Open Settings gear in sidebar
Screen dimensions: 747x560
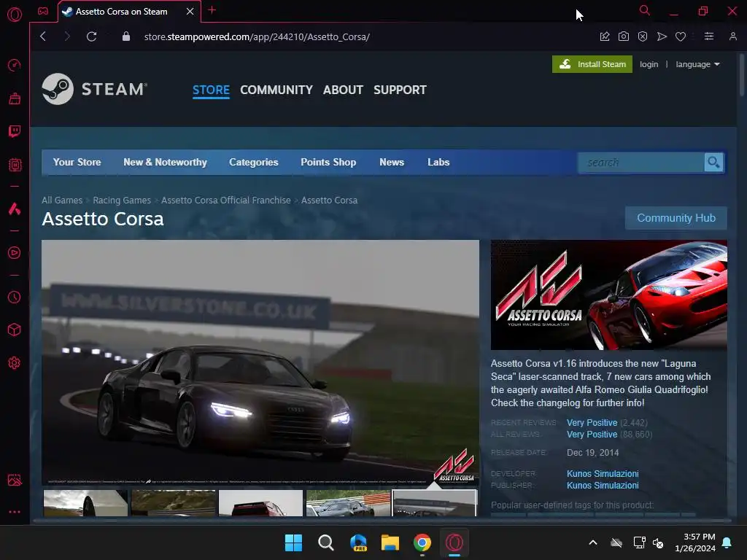tap(15, 363)
